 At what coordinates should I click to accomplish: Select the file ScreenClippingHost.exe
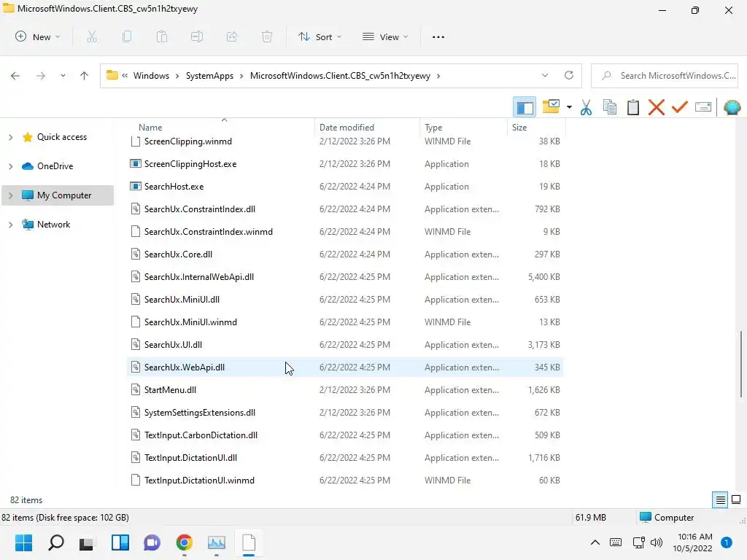point(345,164)
